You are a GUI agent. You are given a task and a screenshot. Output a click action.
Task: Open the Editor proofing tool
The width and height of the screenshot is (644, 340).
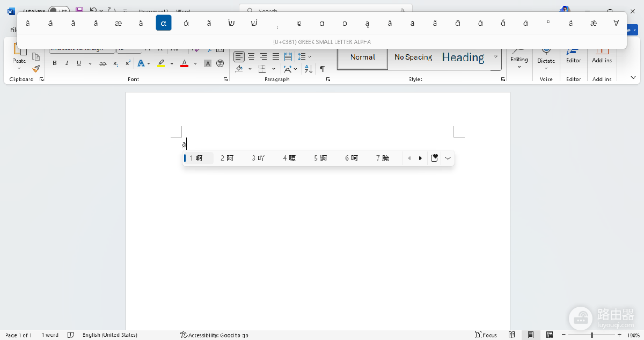[574, 54]
